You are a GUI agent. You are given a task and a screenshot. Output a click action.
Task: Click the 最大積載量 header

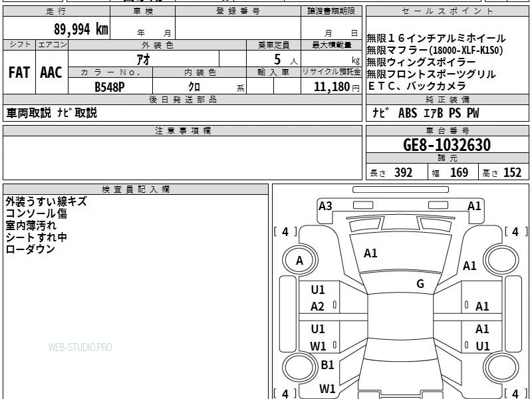coord(331,45)
